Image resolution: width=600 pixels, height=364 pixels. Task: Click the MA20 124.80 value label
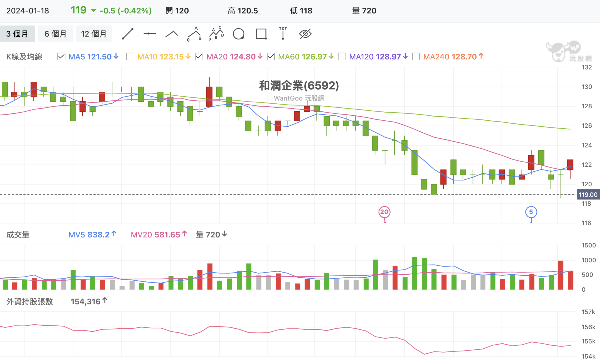point(234,57)
